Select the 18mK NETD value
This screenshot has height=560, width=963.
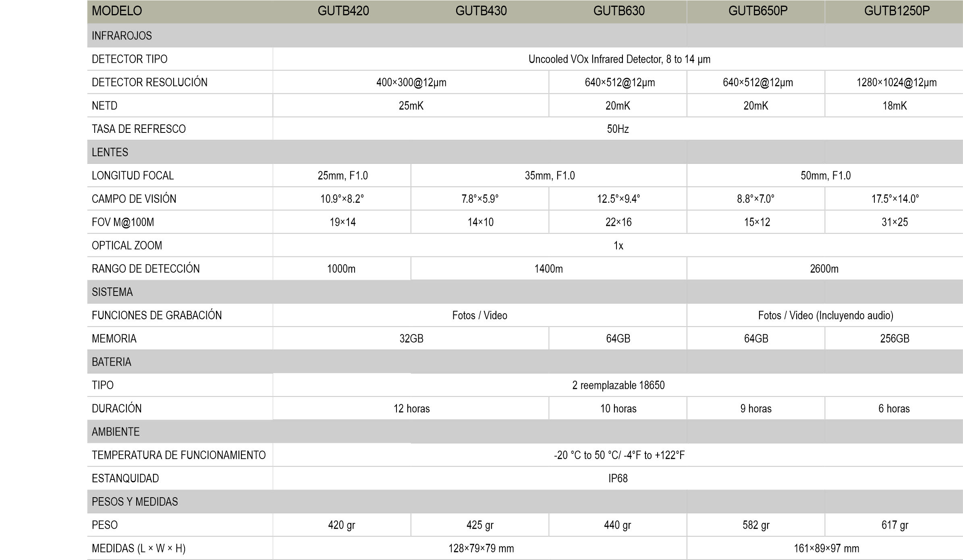click(895, 106)
